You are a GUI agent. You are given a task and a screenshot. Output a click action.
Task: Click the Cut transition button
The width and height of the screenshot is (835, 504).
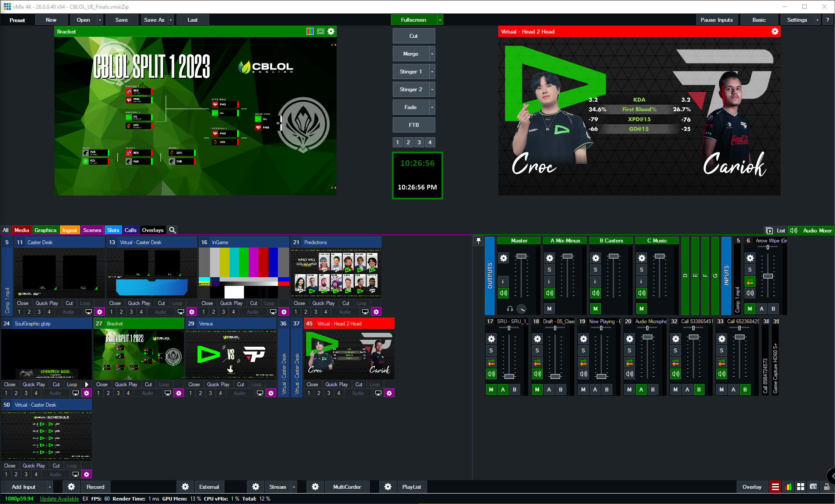pyautogui.click(x=414, y=36)
